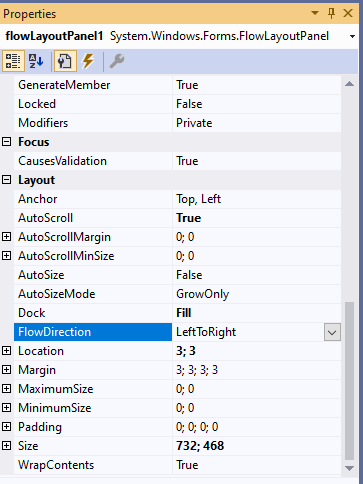The height and width of the screenshot is (484, 363).
Task: Close the Properties panel
Action: (x=348, y=13)
